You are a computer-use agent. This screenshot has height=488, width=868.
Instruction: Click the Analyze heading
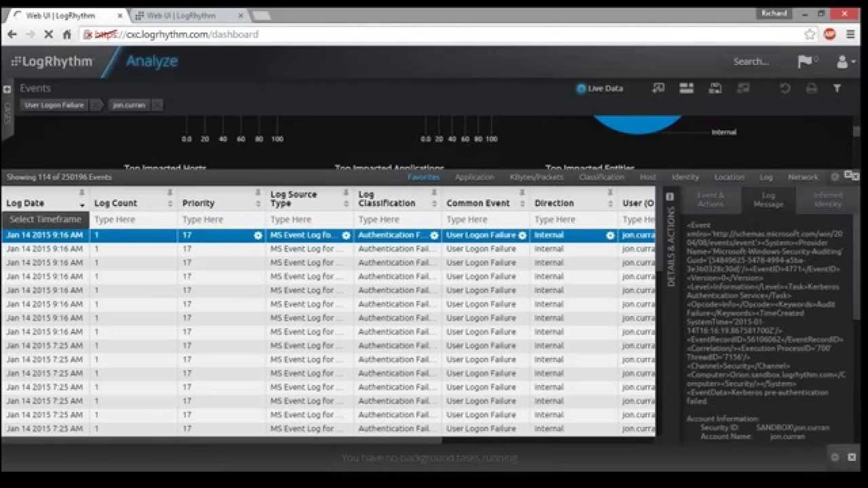[x=151, y=61]
